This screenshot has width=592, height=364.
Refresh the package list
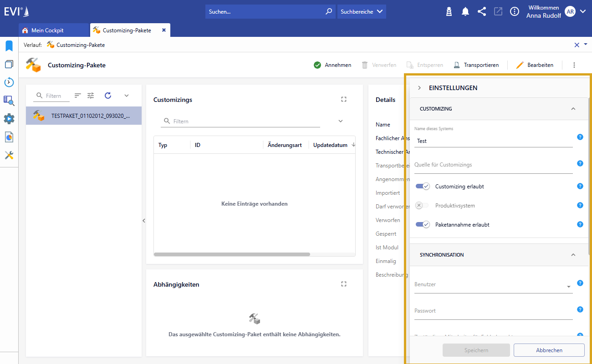108,96
